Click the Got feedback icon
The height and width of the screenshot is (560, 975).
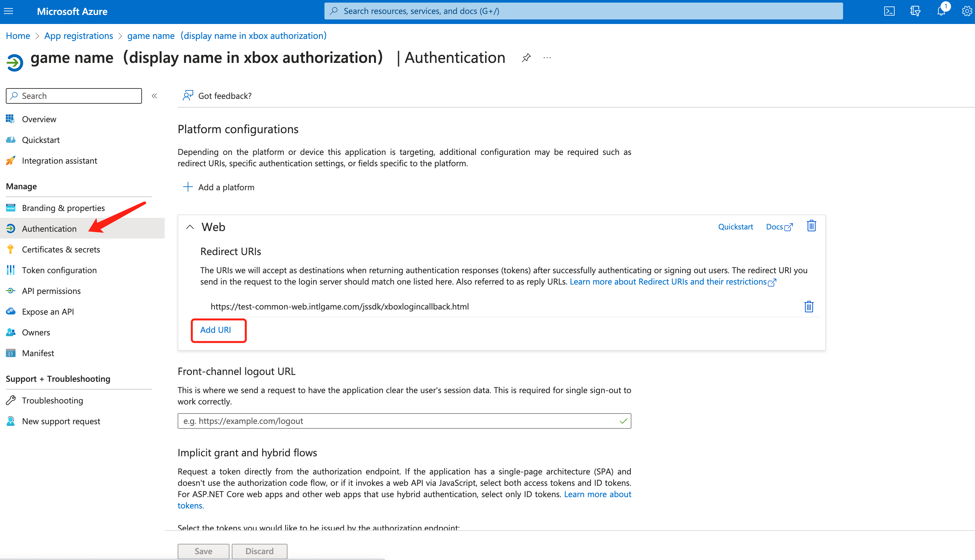(188, 95)
